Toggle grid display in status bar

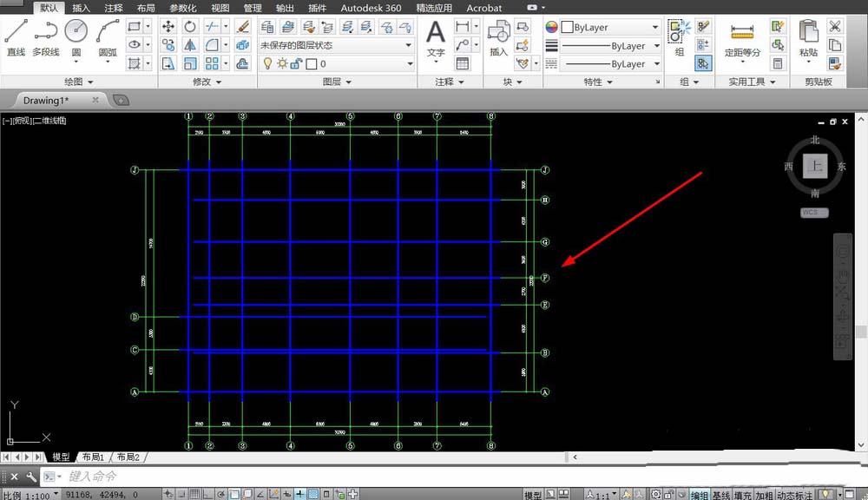tap(194, 494)
